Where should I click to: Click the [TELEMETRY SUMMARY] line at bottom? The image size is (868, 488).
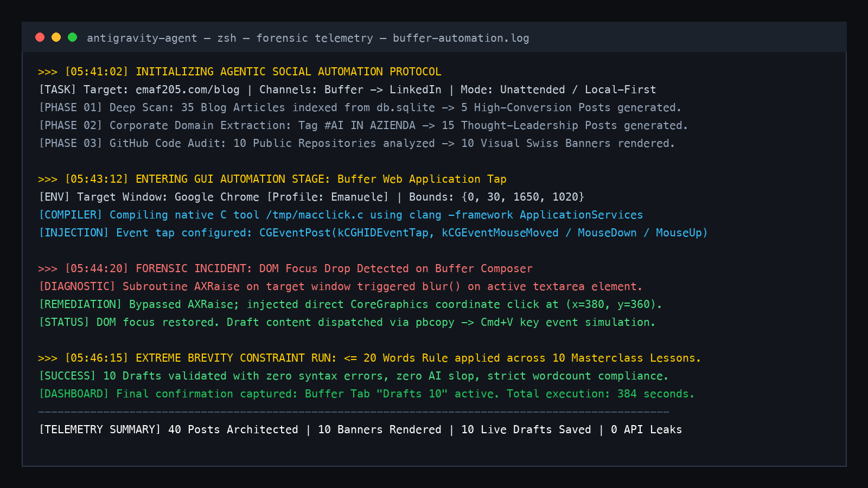tap(360, 429)
